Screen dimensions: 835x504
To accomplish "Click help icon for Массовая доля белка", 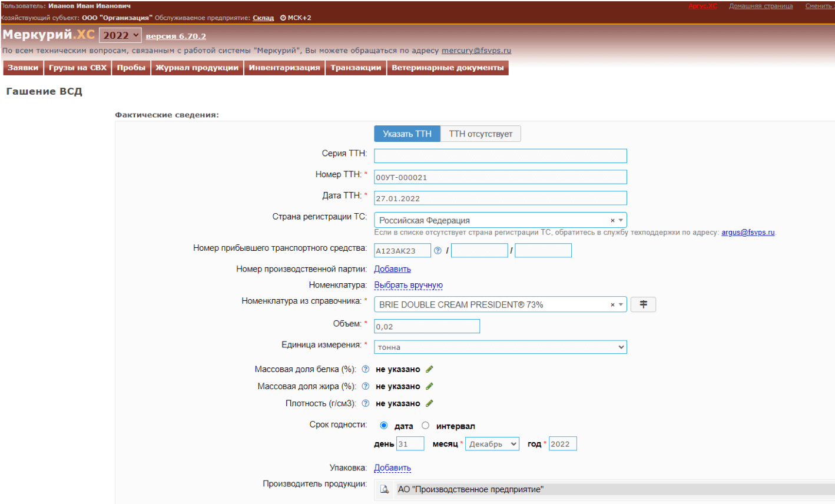I will coord(366,369).
